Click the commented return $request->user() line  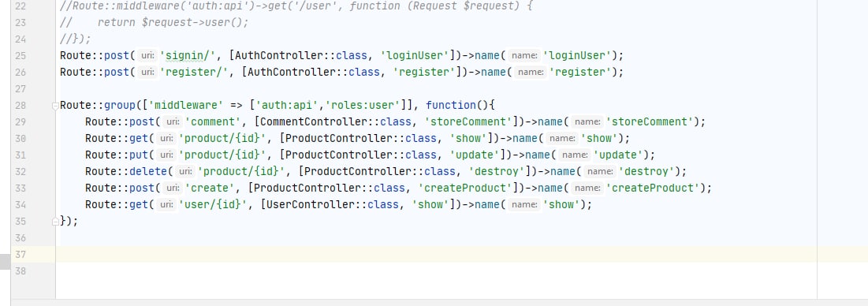tap(155, 23)
